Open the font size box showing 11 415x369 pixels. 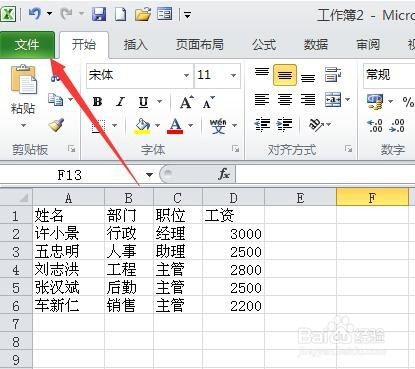[x=217, y=75]
